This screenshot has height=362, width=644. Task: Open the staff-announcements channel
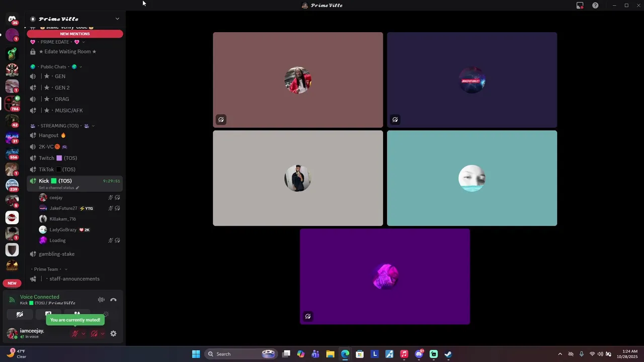(74, 279)
